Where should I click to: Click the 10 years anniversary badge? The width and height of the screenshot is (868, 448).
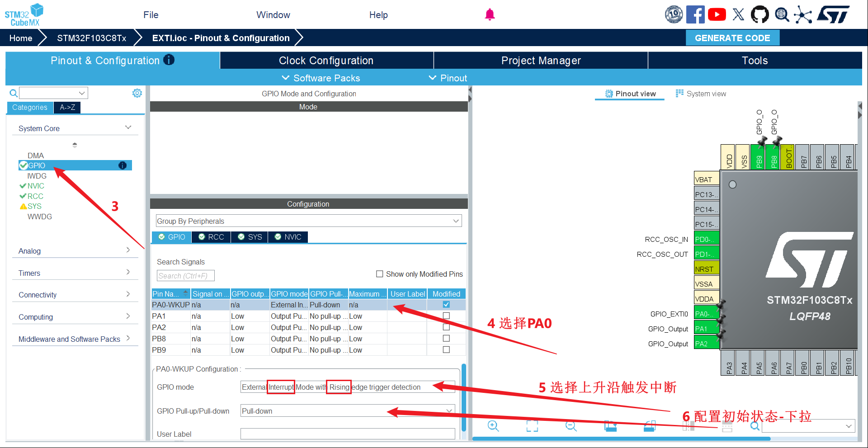click(x=674, y=14)
